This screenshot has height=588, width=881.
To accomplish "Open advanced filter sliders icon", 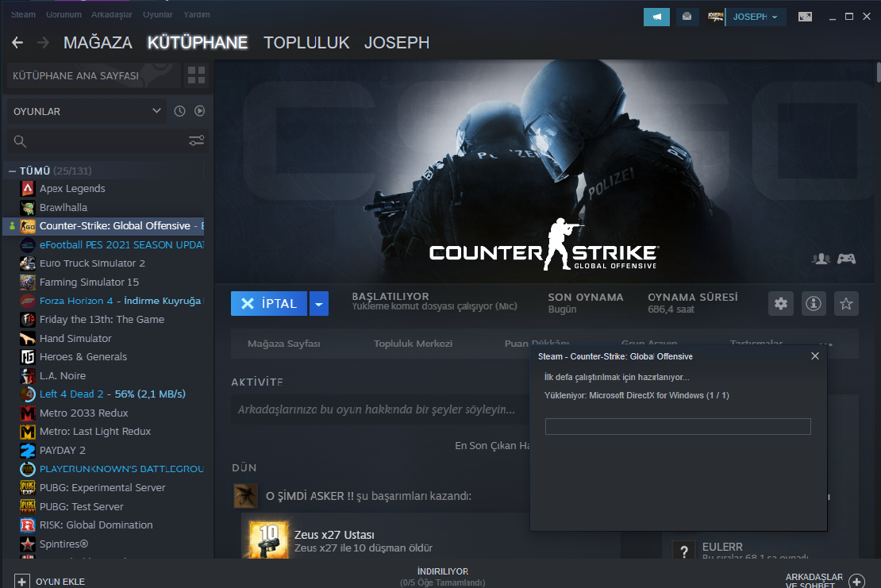I will pos(196,140).
